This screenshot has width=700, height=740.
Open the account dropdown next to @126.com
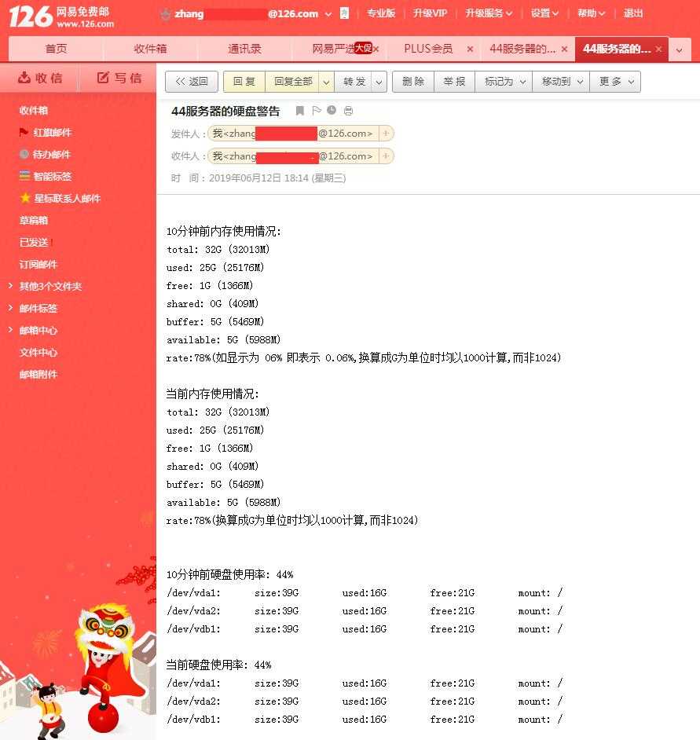[x=328, y=14]
